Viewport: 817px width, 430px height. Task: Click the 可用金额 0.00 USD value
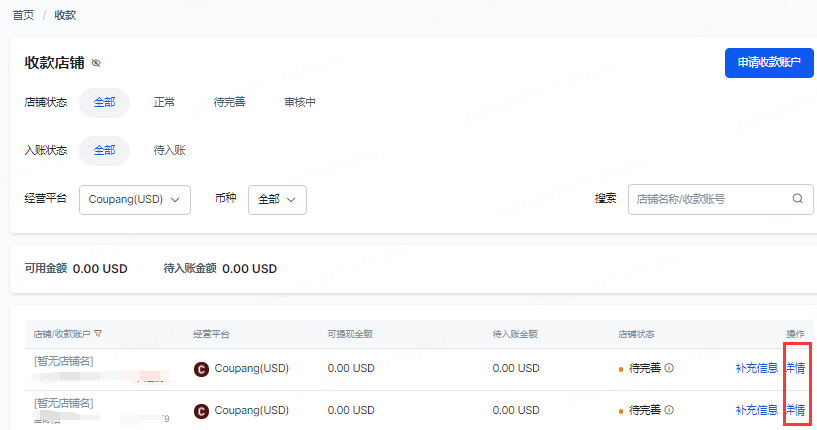[100, 269]
